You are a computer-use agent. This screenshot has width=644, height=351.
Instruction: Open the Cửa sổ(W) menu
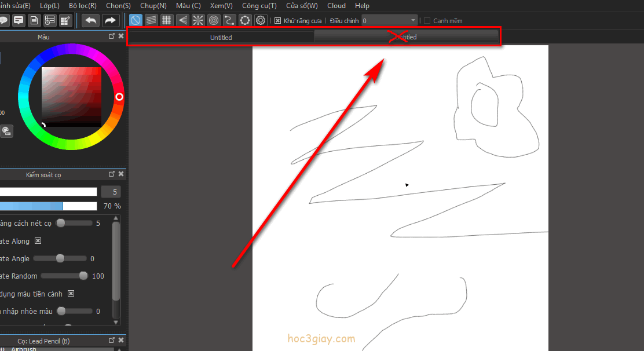pyautogui.click(x=302, y=6)
